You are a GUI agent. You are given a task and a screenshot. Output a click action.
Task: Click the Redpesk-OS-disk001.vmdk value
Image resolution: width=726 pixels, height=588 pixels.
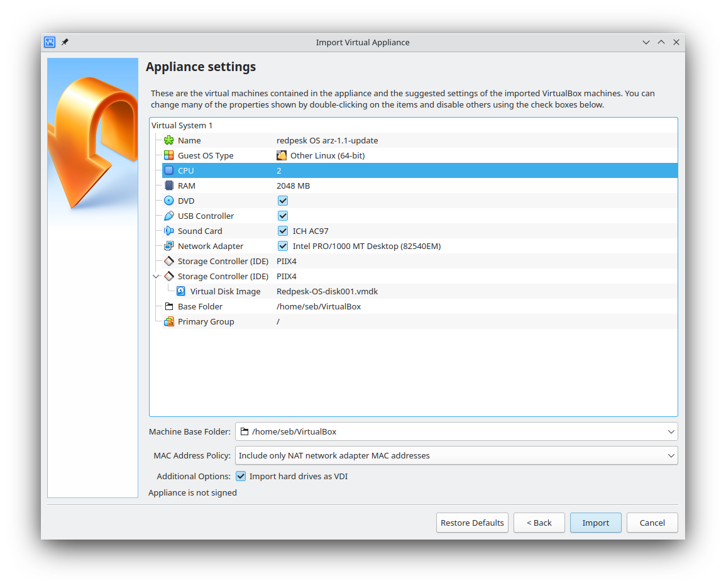click(x=327, y=291)
